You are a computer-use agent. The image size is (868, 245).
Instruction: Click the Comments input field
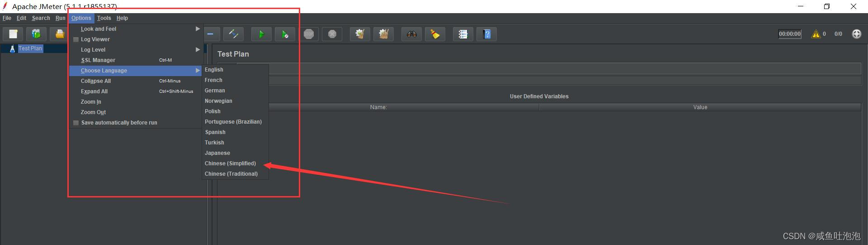564,81
